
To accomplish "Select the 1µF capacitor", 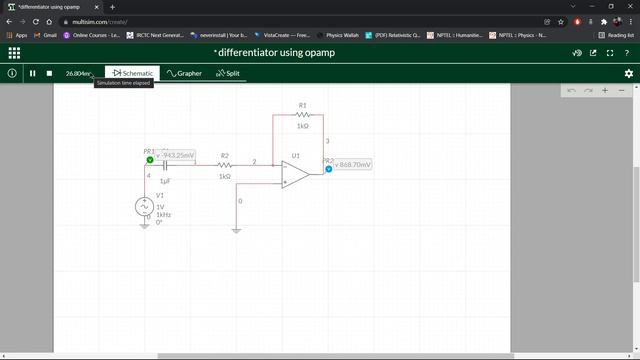I will (165, 165).
